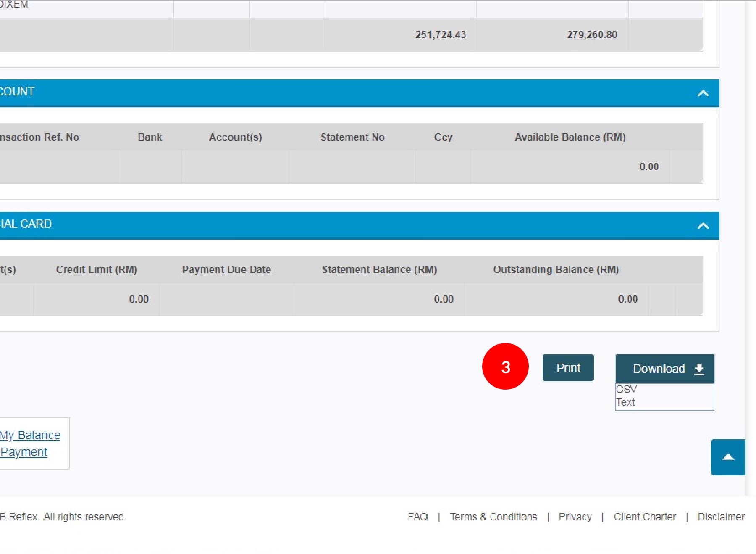Open the Privacy footer link
The width and height of the screenshot is (756, 554).
tap(575, 517)
